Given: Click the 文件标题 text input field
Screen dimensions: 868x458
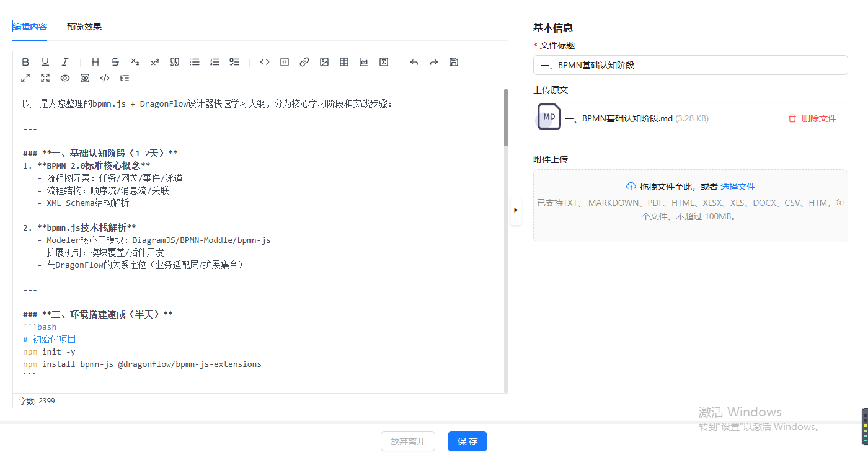Looking at the screenshot, I should tap(690, 65).
